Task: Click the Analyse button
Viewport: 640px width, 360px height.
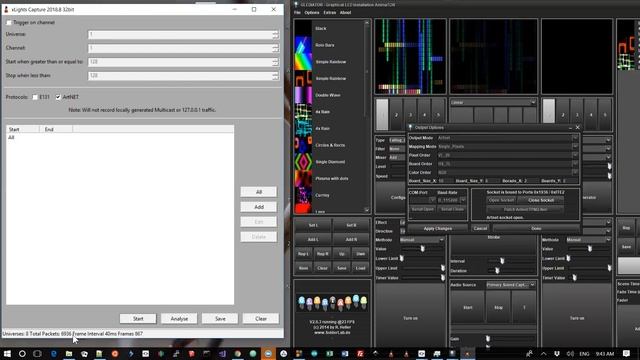Action: [179, 318]
